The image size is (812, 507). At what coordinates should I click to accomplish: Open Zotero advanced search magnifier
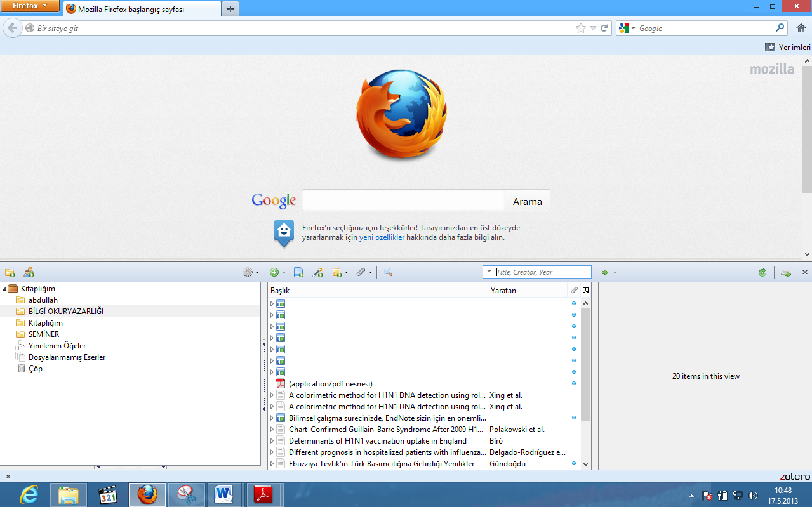tap(388, 273)
